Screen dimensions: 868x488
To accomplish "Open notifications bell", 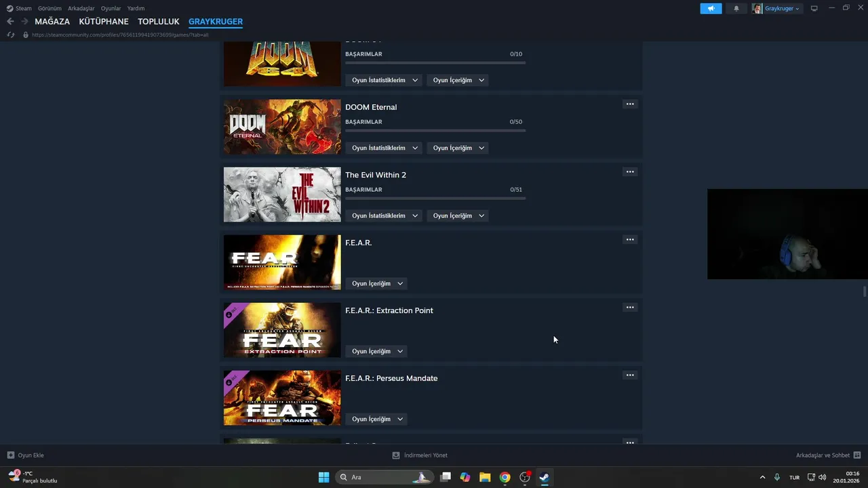I will (x=736, y=8).
